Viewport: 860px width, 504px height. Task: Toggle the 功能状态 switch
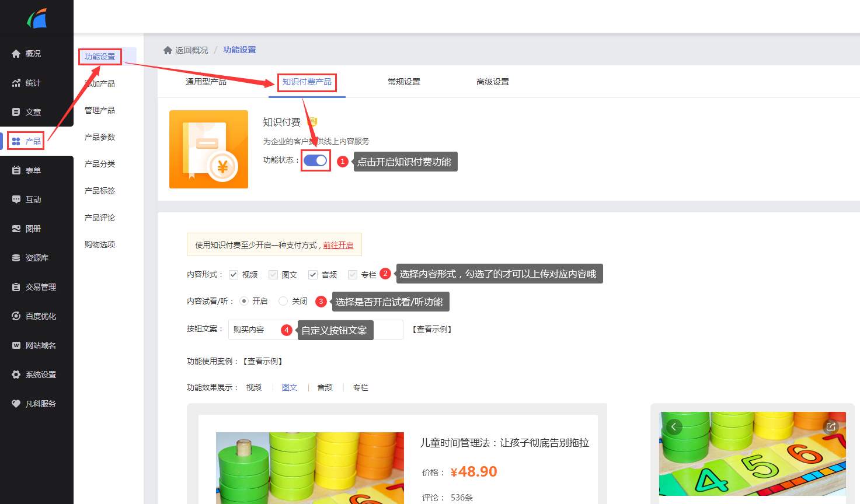pyautogui.click(x=315, y=160)
